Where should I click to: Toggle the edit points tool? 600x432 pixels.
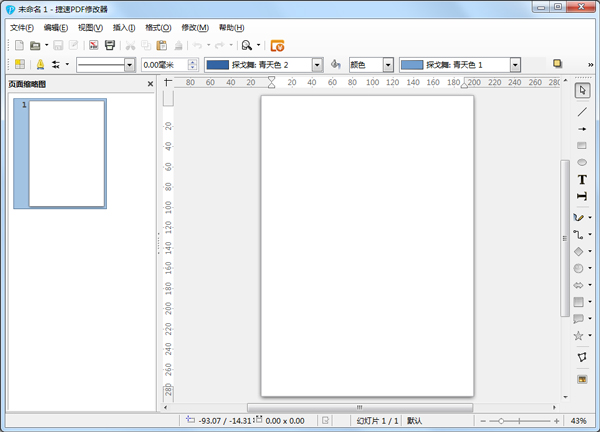pos(582,357)
